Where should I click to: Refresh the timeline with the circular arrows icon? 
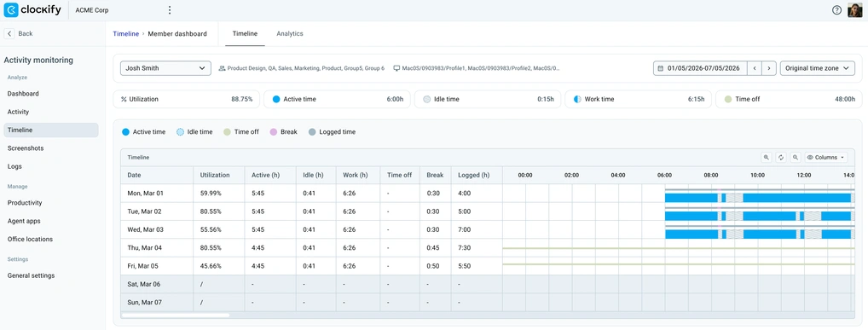coord(780,157)
